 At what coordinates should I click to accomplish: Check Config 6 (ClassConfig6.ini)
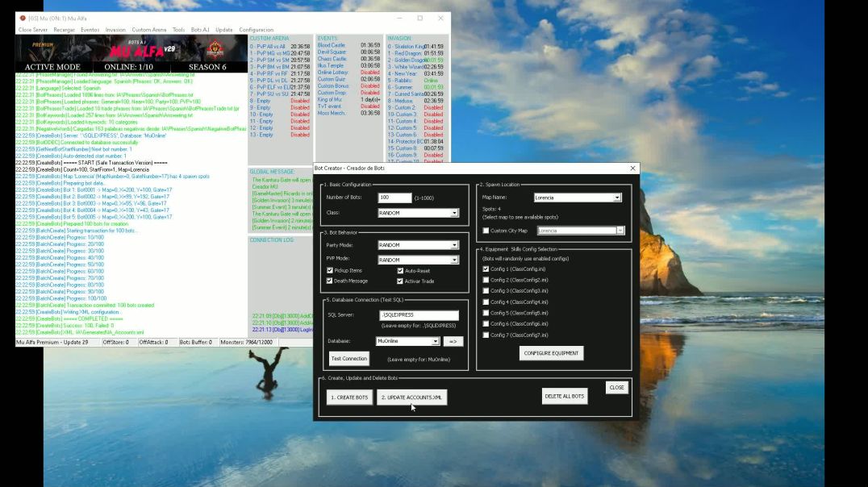[x=486, y=324]
